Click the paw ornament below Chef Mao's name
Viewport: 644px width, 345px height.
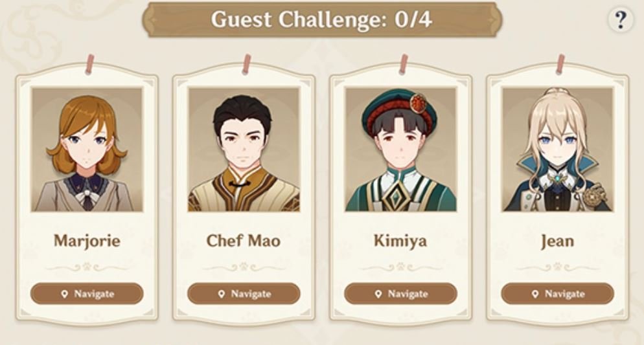(244, 267)
